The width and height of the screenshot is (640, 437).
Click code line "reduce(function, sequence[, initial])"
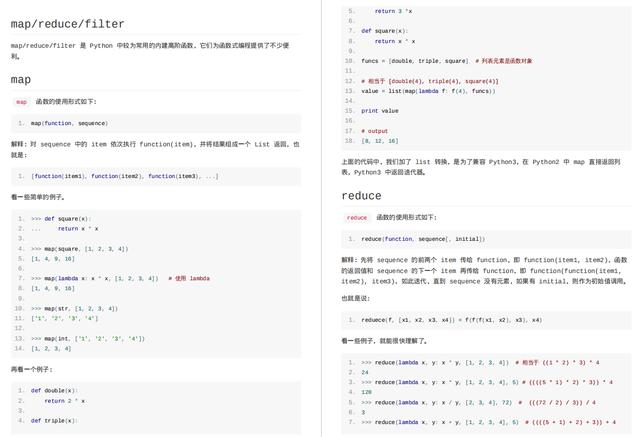[423, 239]
